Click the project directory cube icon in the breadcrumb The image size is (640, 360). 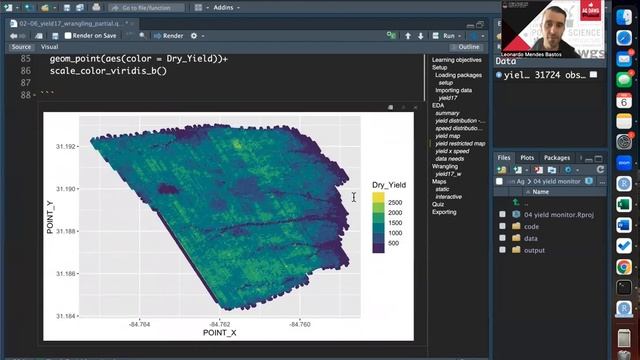coord(589,181)
